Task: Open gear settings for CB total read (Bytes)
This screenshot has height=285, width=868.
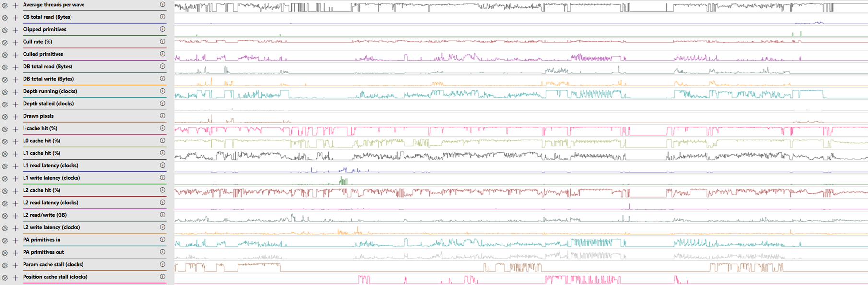Action: pyautogui.click(x=5, y=17)
